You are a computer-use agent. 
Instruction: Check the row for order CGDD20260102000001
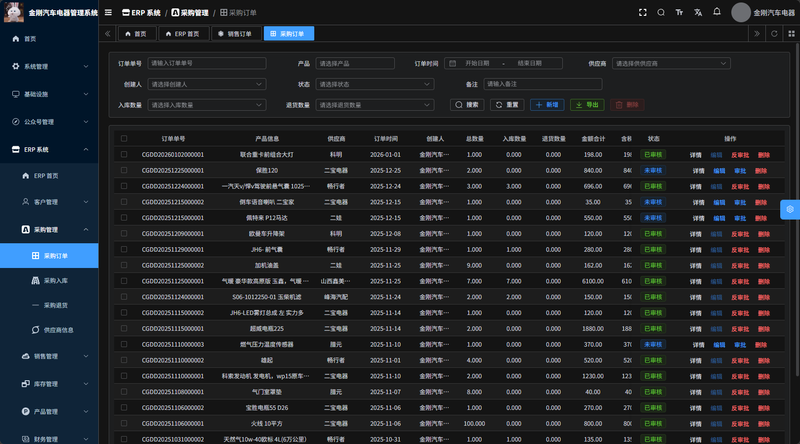coord(124,155)
